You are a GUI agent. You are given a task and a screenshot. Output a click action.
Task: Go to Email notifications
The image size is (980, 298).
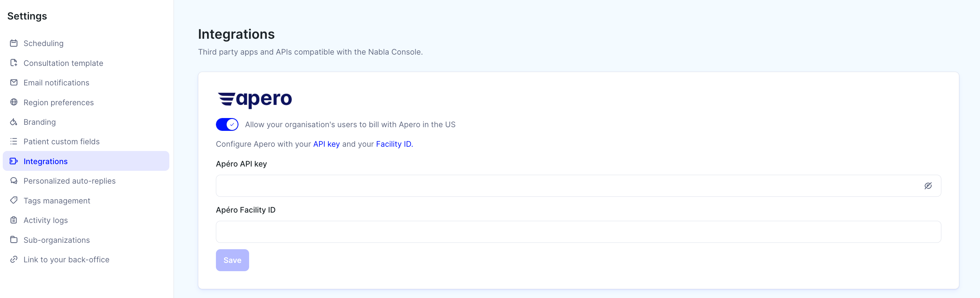86,83
